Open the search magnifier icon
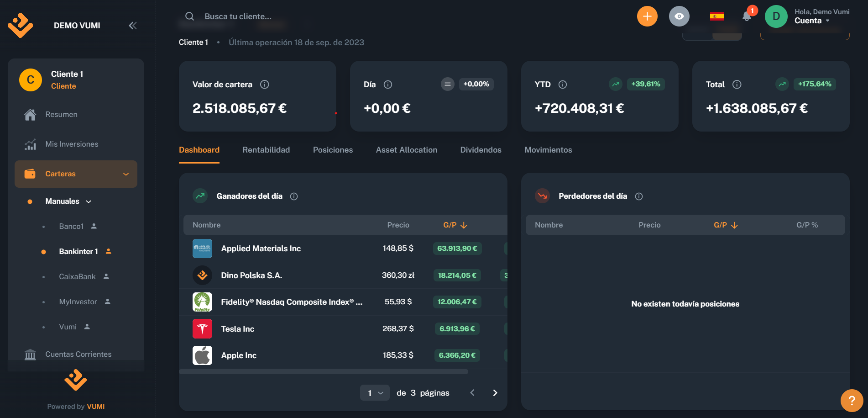Viewport: 868px width, 418px height. [x=189, y=16]
